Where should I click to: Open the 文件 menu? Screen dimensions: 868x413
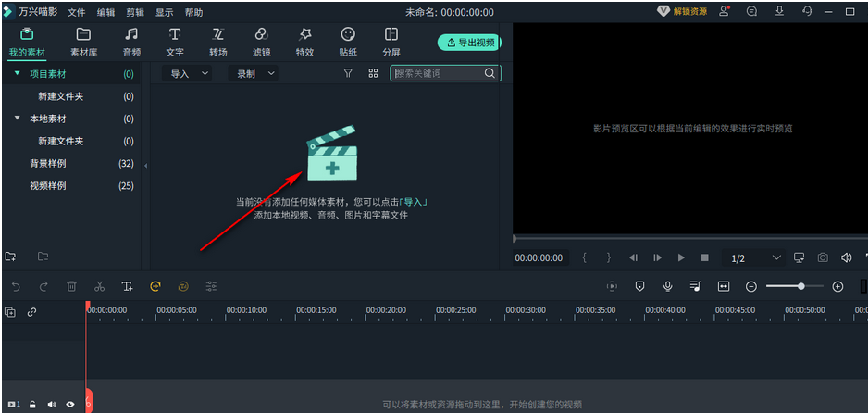(77, 12)
